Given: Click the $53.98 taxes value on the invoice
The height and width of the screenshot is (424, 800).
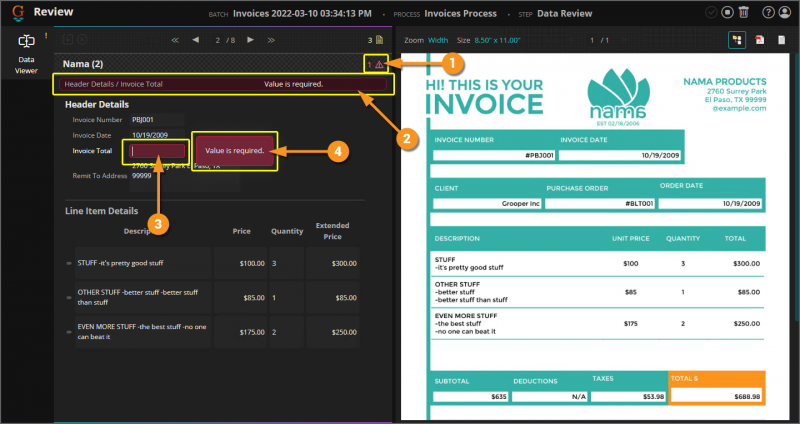Looking at the screenshot, I should [654, 396].
